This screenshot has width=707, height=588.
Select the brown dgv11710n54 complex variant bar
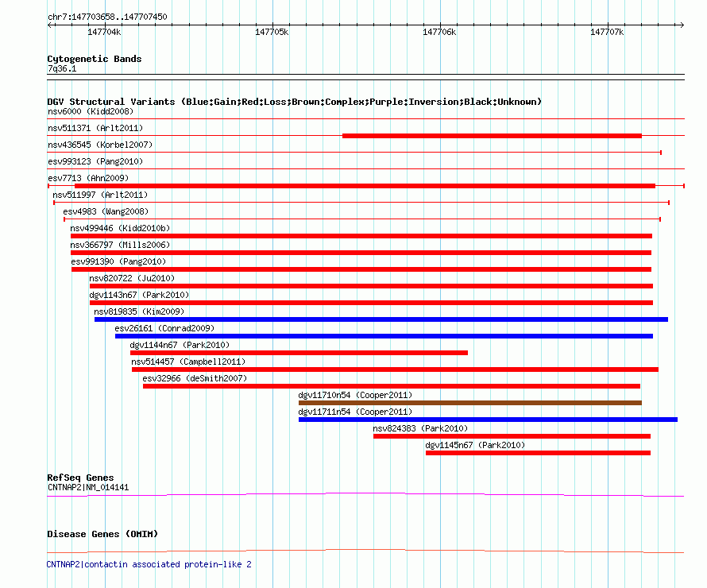[469, 403]
